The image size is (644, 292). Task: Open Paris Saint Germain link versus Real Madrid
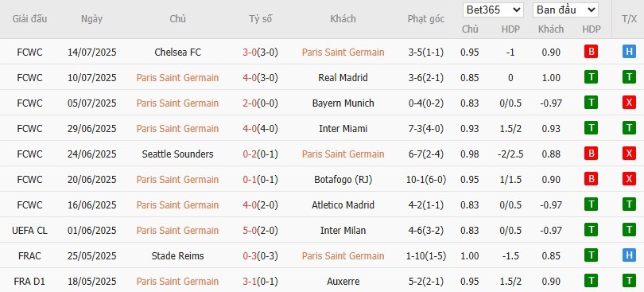click(177, 78)
